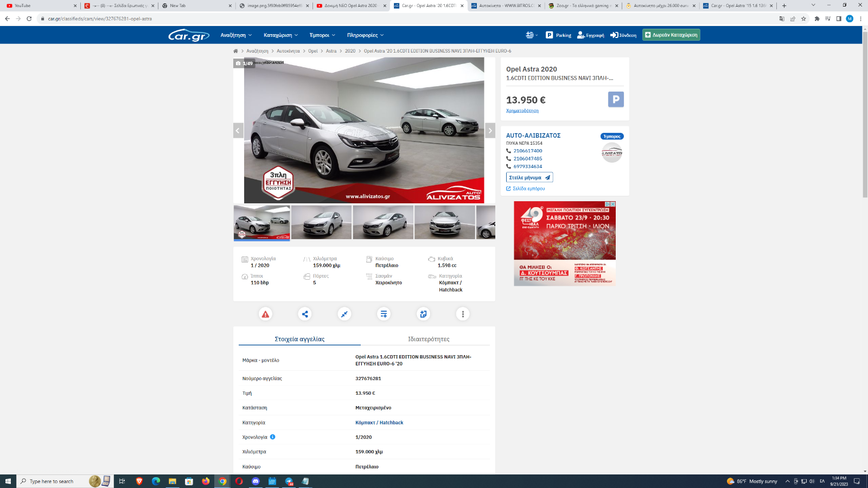Image resolution: width=868 pixels, height=488 pixels.
Task: Go to previous photo with left arrow
Action: tap(238, 131)
